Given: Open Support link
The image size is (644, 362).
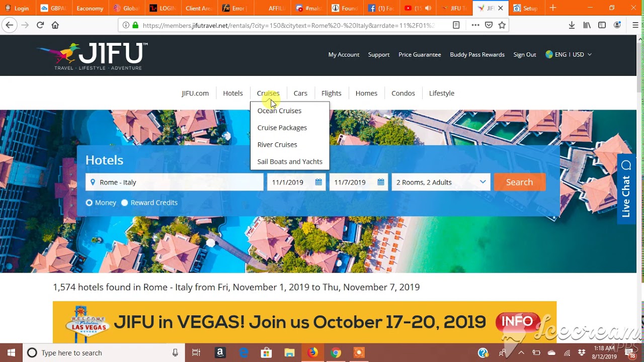Looking at the screenshot, I should 379,54.
